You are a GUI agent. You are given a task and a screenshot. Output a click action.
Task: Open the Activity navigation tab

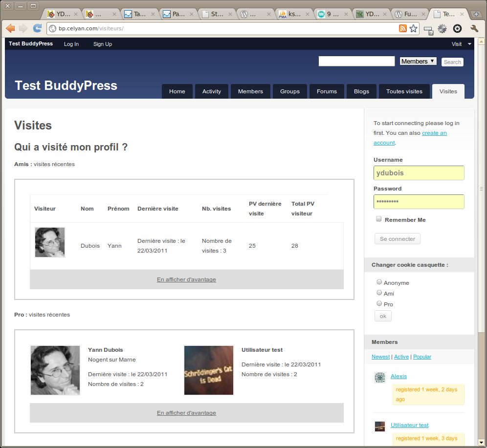click(212, 91)
